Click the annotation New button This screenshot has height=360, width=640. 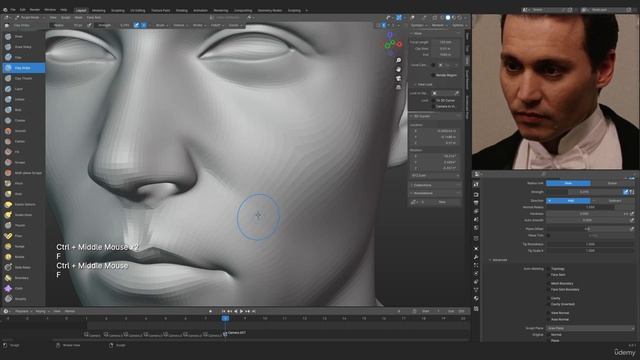(x=442, y=202)
